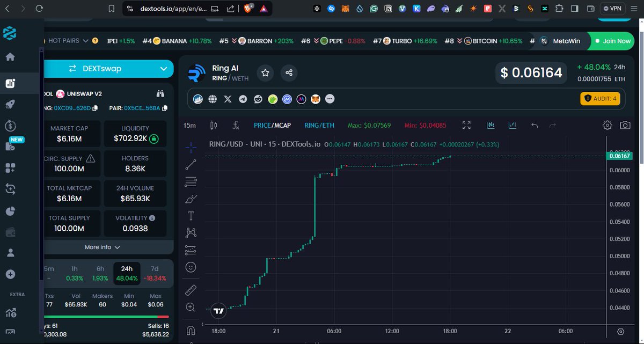Open the candlestick chart style selector

click(214, 126)
